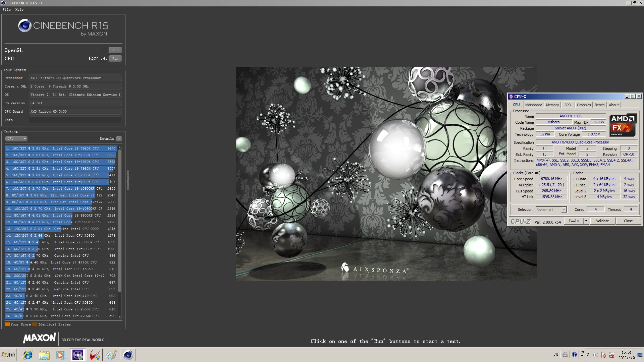Screen dimensions: 644x362
Task: Click the Cinebench R15 sphere logo
Action: (x=25, y=26)
